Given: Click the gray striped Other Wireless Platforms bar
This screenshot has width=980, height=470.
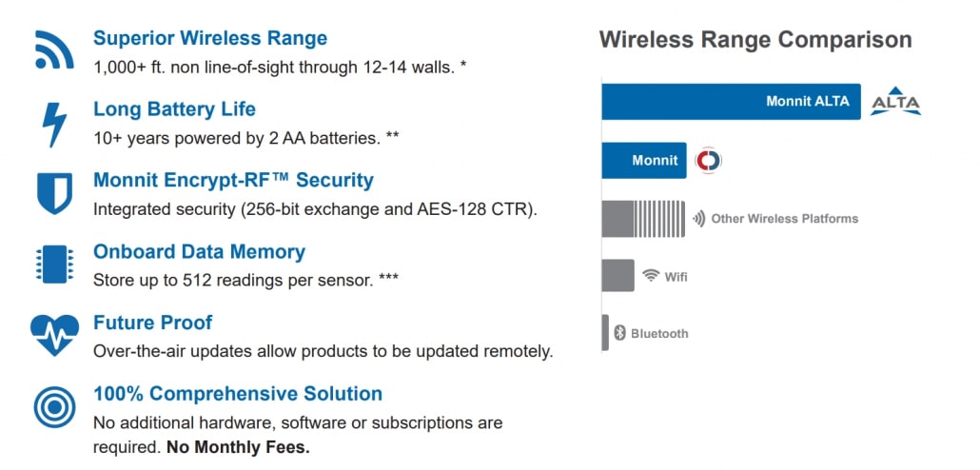Looking at the screenshot, I should point(643,219).
